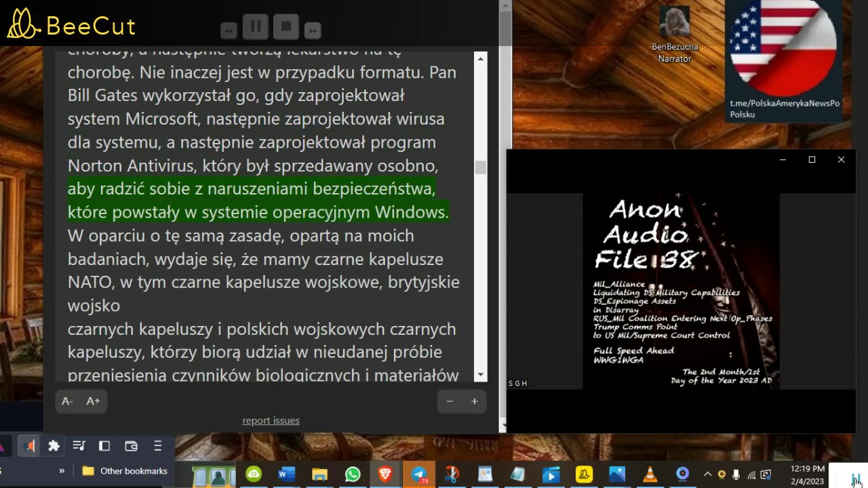
Task: Open the Photos app in taskbar
Action: (x=617, y=474)
